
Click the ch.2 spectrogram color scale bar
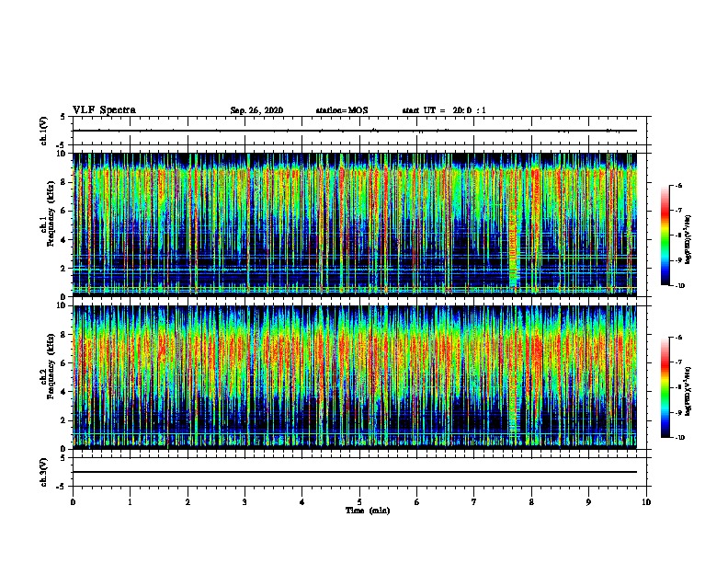click(665, 387)
